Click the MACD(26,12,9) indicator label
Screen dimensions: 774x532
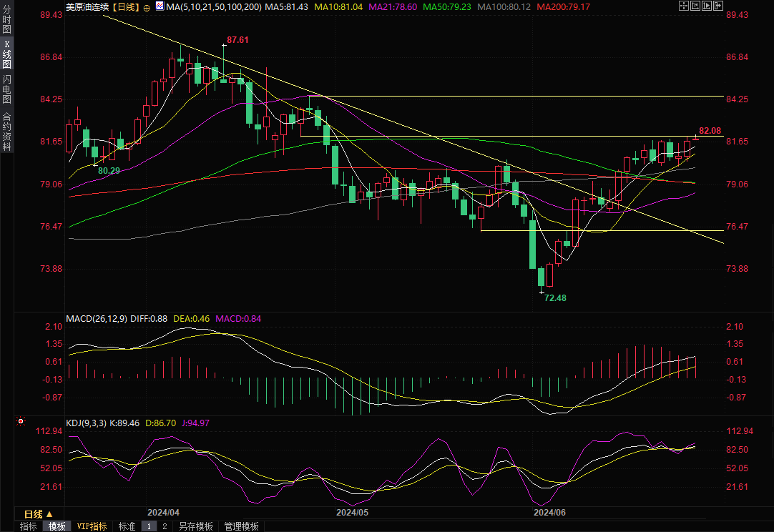click(x=96, y=318)
